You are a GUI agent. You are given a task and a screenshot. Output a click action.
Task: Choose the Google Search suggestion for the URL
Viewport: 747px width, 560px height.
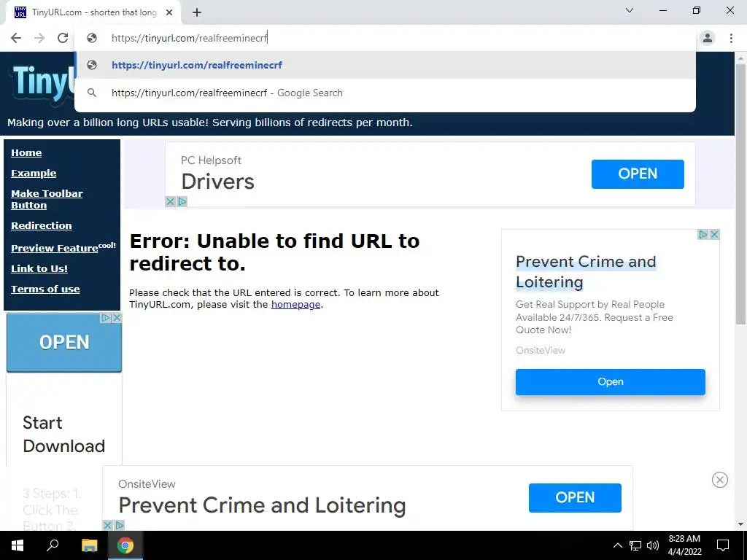click(385, 93)
